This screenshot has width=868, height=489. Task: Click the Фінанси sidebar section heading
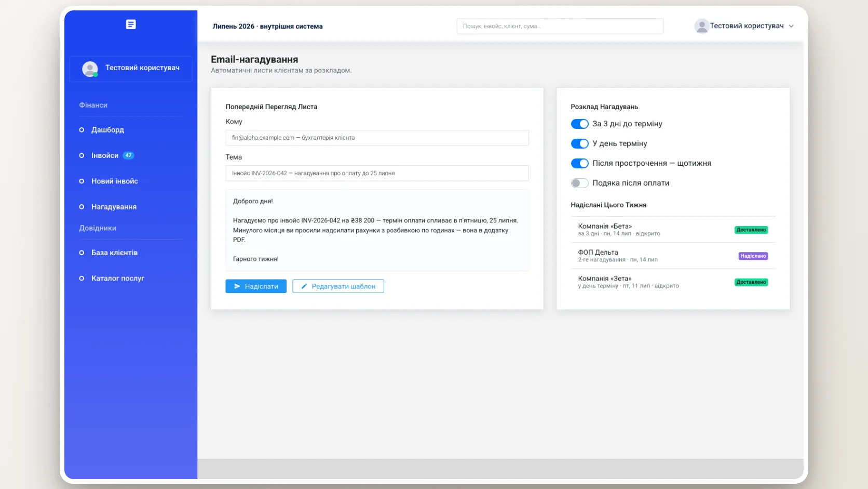(x=93, y=105)
